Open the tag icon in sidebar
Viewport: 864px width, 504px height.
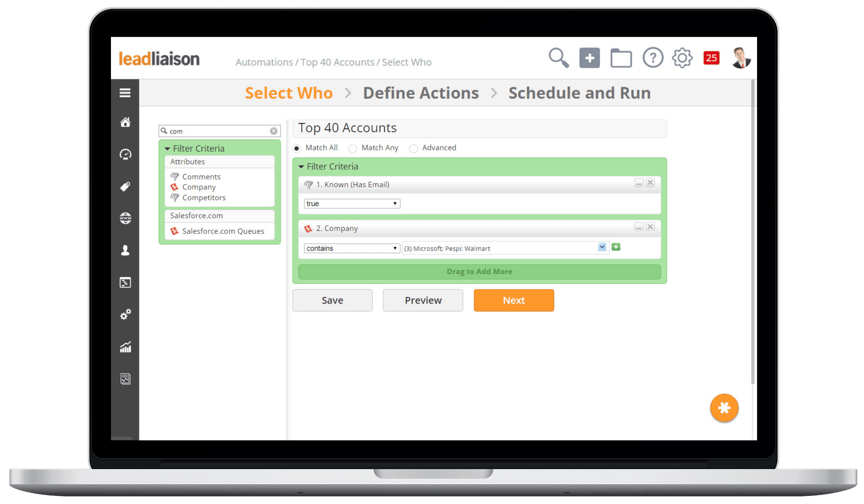(x=125, y=187)
